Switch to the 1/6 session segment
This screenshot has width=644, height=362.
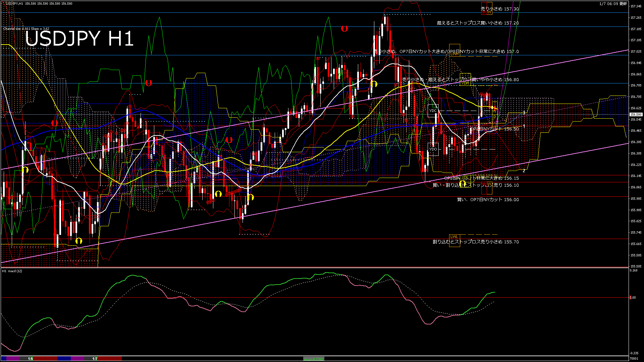(x=30, y=358)
